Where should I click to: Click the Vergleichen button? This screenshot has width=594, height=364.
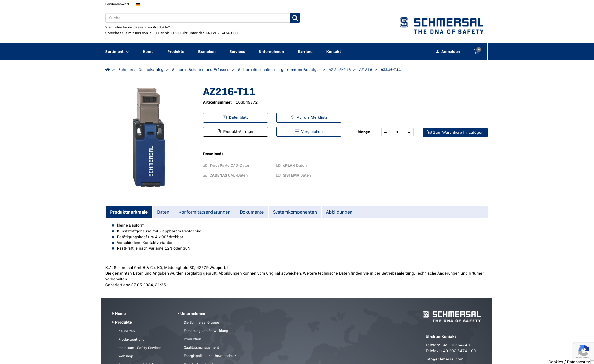pyautogui.click(x=309, y=132)
